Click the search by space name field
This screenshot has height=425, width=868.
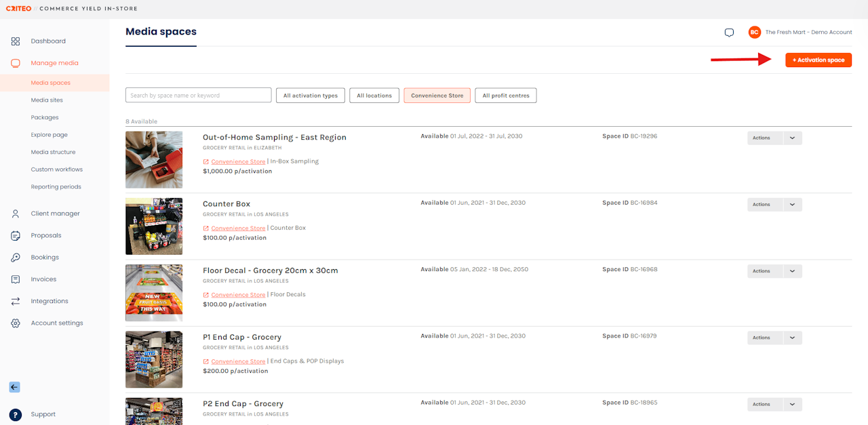(198, 96)
